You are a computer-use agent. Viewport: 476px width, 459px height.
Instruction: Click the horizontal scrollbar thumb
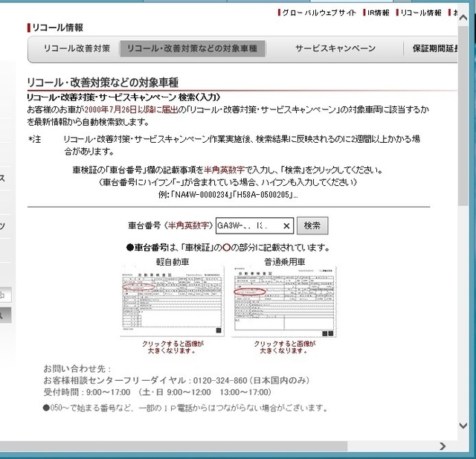[173, 446]
